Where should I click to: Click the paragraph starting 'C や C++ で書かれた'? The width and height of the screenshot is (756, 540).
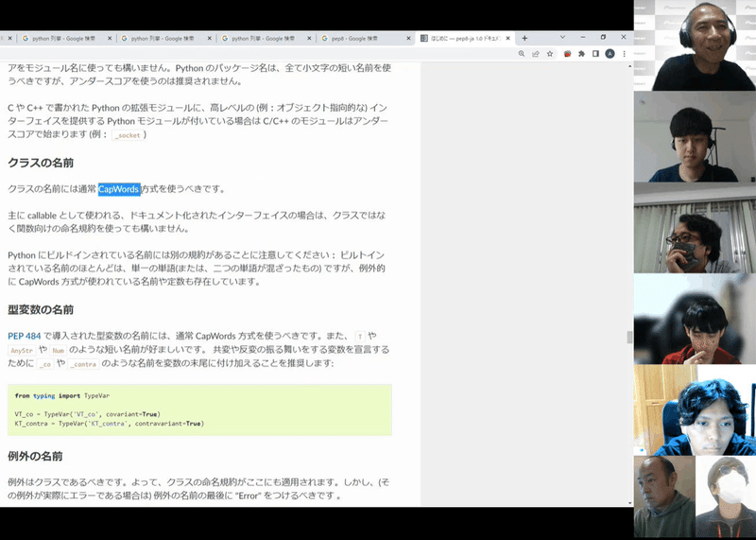[x=198, y=121]
